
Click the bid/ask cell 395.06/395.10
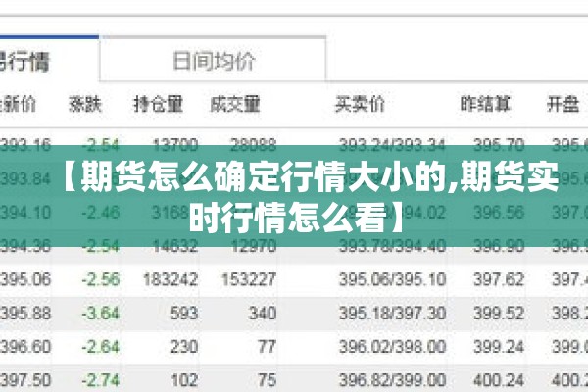[x=392, y=279]
